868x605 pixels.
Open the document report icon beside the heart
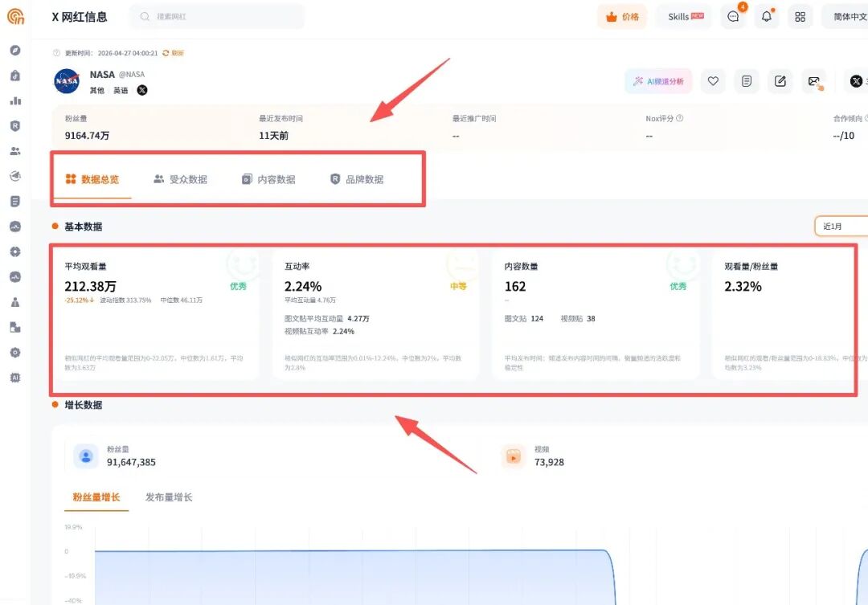(x=747, y=80)
